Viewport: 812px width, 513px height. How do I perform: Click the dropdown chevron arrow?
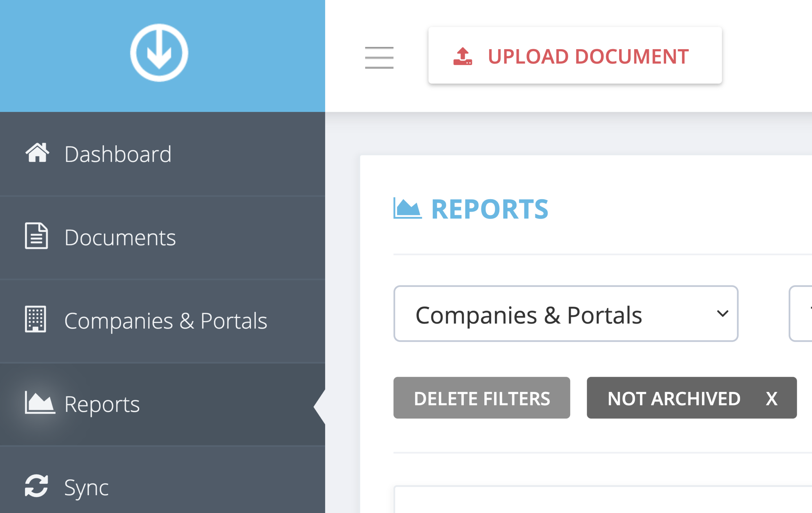click(x=722, y=314)
